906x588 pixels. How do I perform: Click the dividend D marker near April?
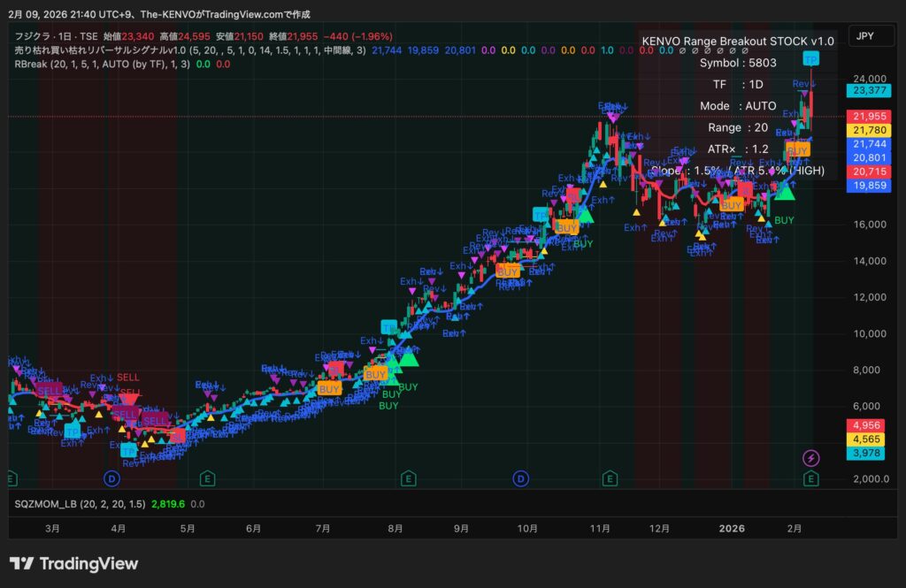point(111,478)
